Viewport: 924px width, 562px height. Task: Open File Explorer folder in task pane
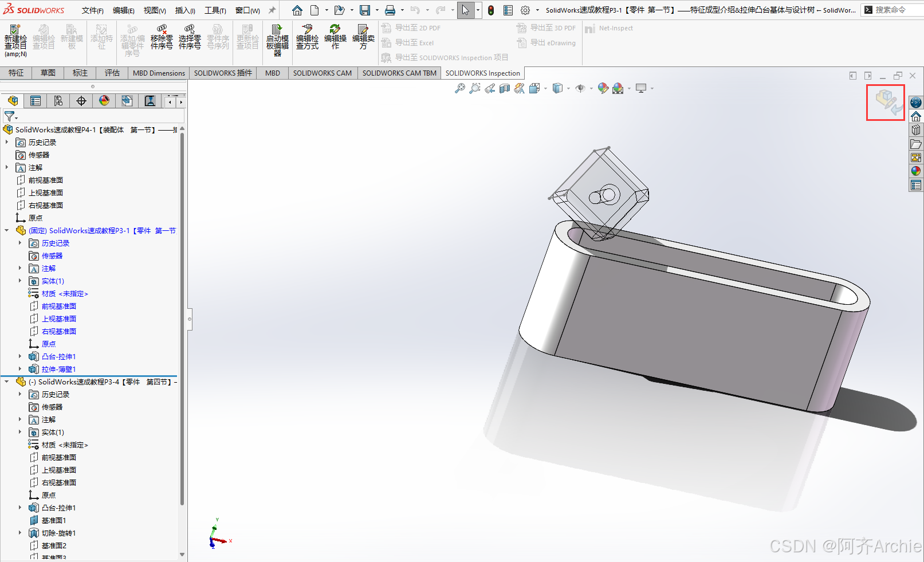click(916, 144)
